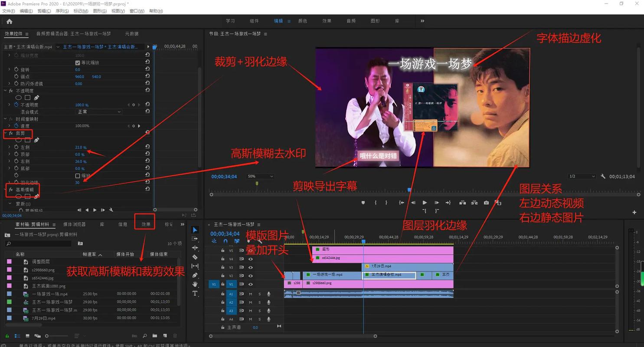Create ellipse mask under Opacity effect
The width and height of the screenshot is (644, 347).
19,98
